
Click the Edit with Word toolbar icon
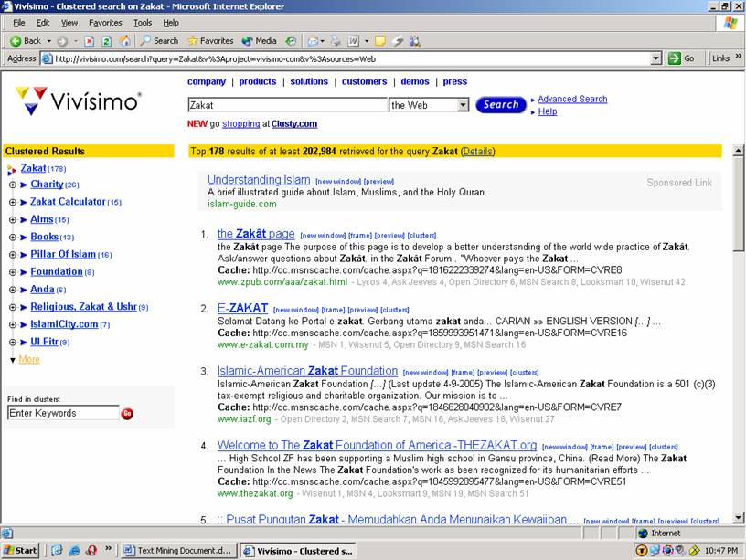353,41
